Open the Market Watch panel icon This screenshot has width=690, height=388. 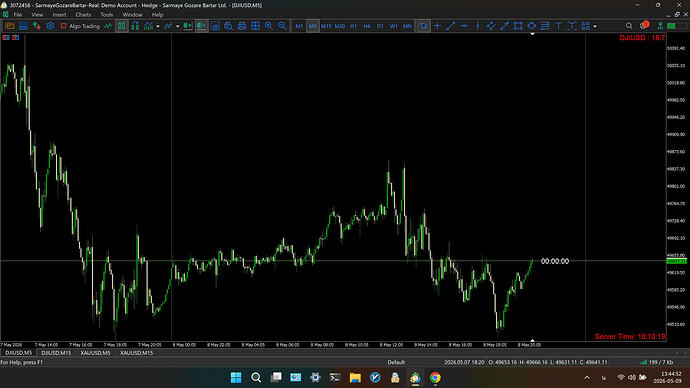coord(10,26)
